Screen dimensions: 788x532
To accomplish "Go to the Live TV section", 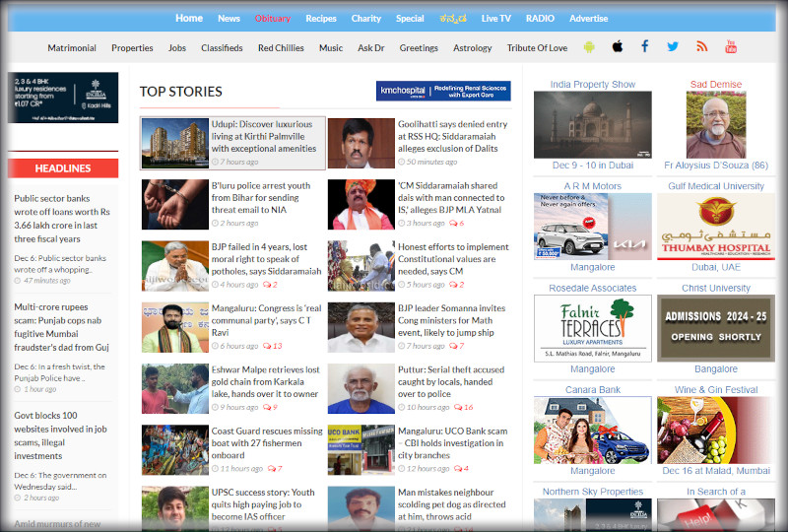I will point(496,19).
